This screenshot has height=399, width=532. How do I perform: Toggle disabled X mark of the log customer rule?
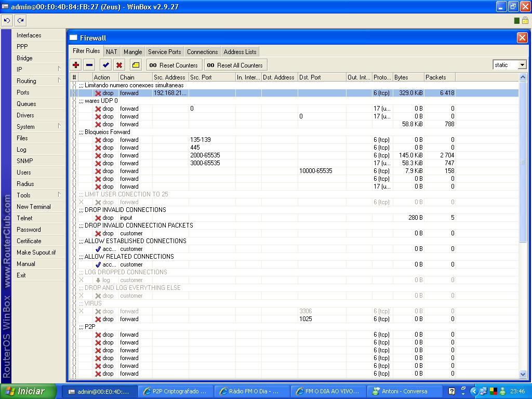[82, 280]
